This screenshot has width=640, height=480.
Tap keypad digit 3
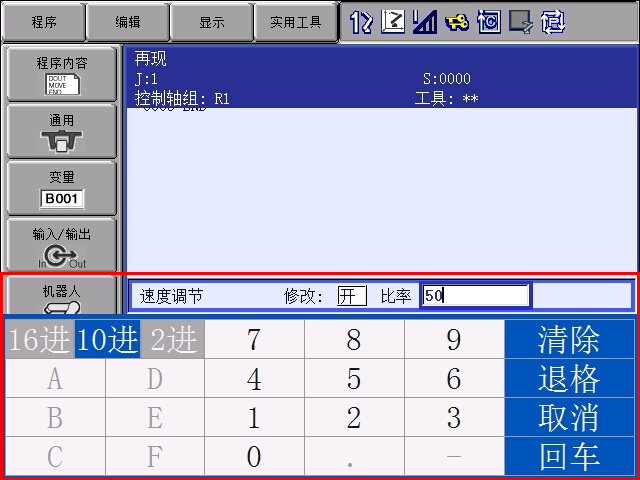(x=454, y=417)
